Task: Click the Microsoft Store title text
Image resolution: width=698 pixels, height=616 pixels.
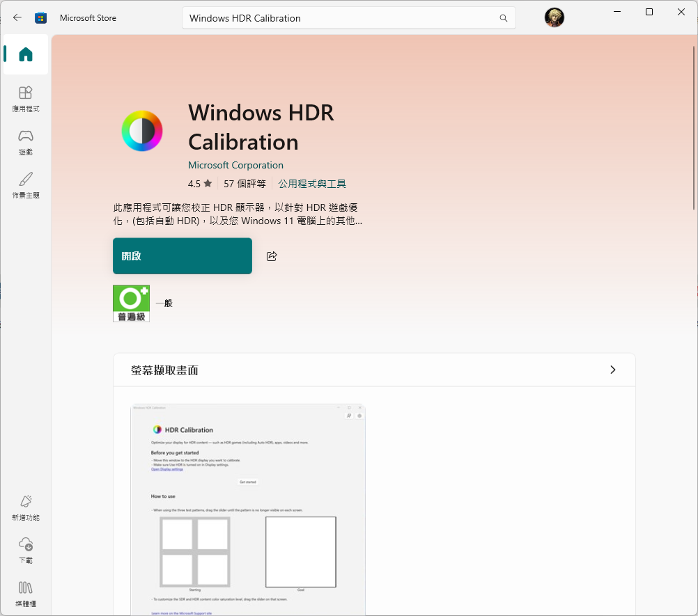Action: pyautogui.click(x=88, y=18)
